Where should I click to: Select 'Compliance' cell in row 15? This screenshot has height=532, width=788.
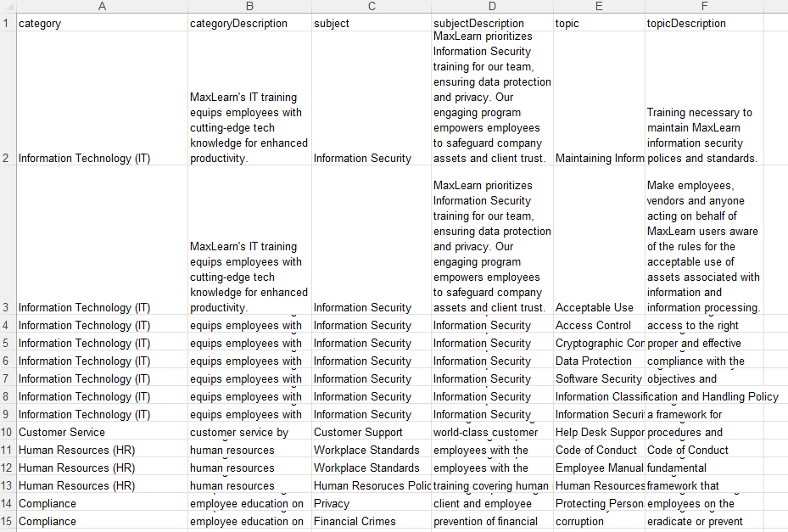tap(102, 521)
